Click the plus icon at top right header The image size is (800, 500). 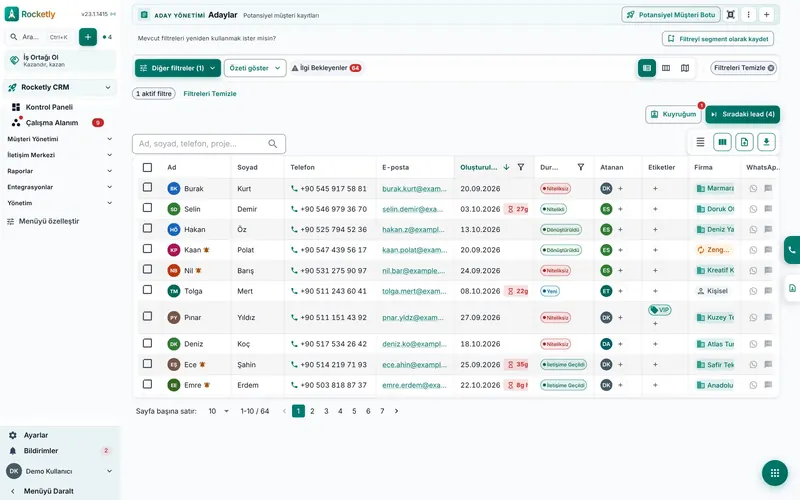766,15
